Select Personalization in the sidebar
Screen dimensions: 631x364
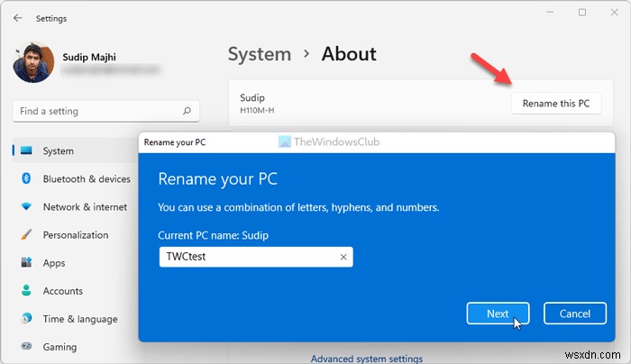[x=76, y=235]
